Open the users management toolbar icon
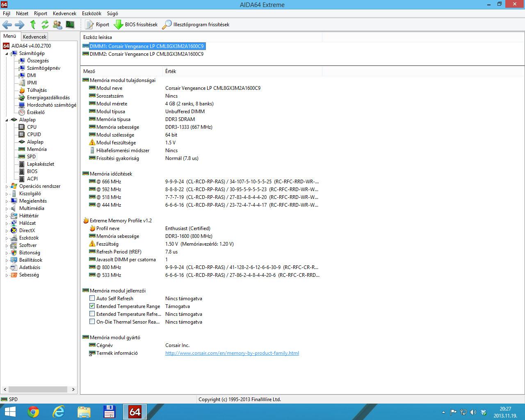 pos(57,25)
